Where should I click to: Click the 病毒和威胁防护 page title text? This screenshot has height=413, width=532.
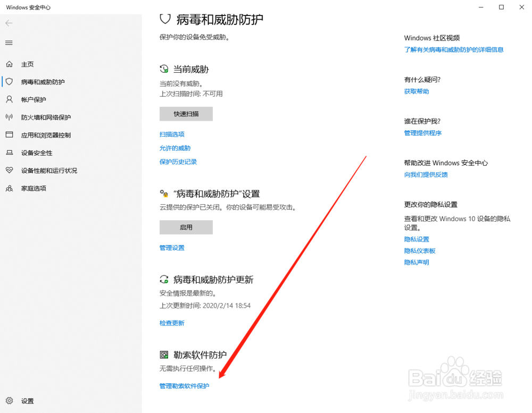[220, 19]
